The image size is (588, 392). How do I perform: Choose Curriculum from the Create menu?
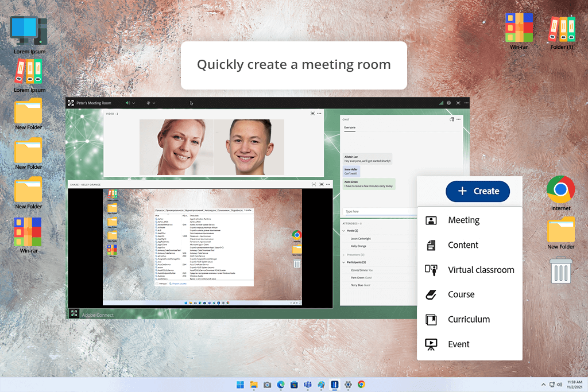(470, 319)
